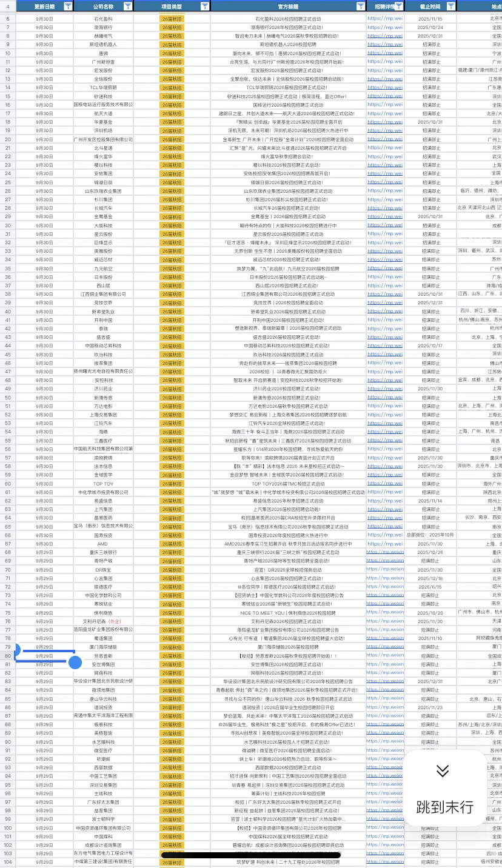Select title cell 厦门海辰储能2026届校园招聘
This screenshot has width=502, height=868.
tap(288, 647)
